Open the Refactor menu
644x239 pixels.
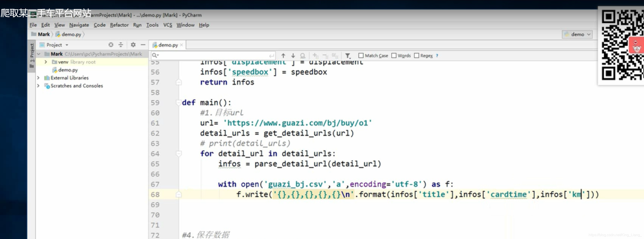(x=119, y=25)
